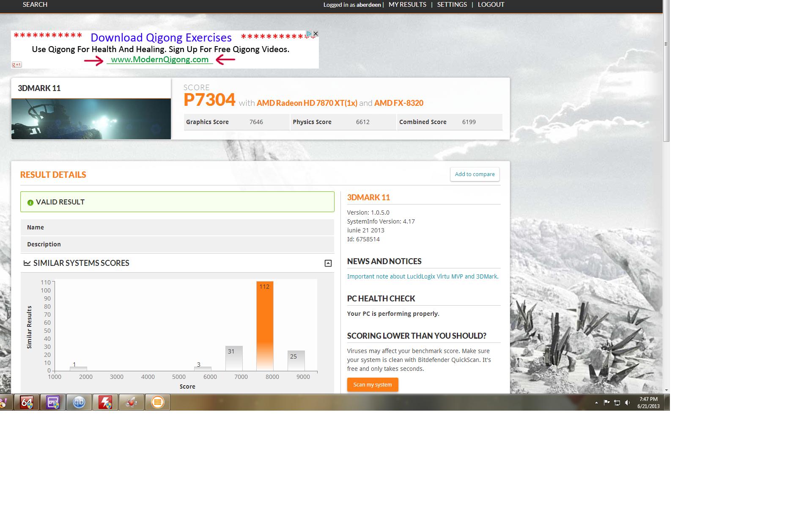The height and width of the screenshot is (508, 812).
Task: Open the LucidLogix Virtu MVP note link
Action: 422,276
